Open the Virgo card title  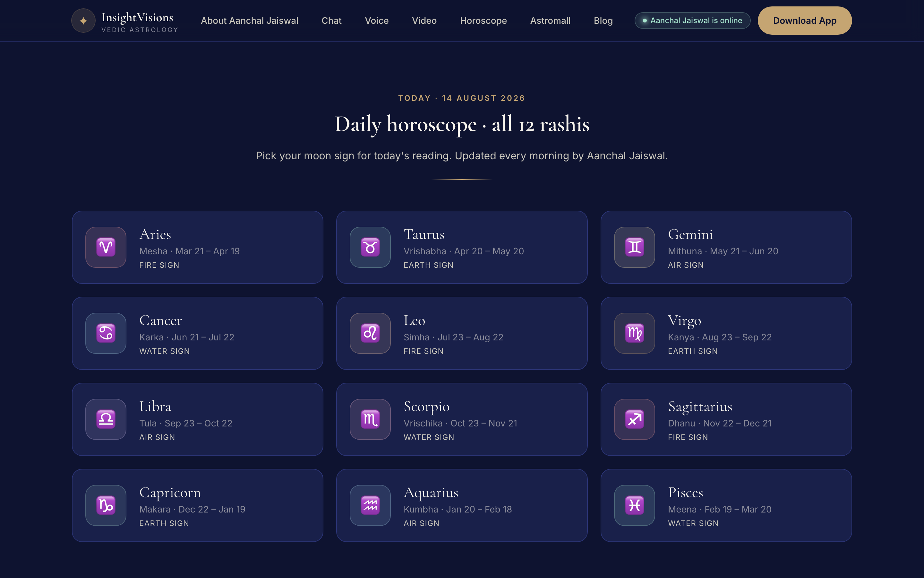(684, 321)
